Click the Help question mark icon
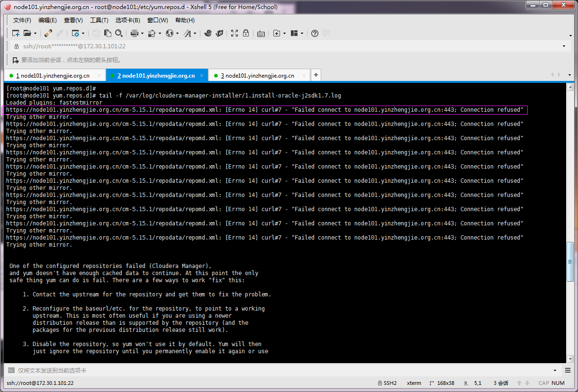 click(x=315, y=33)
